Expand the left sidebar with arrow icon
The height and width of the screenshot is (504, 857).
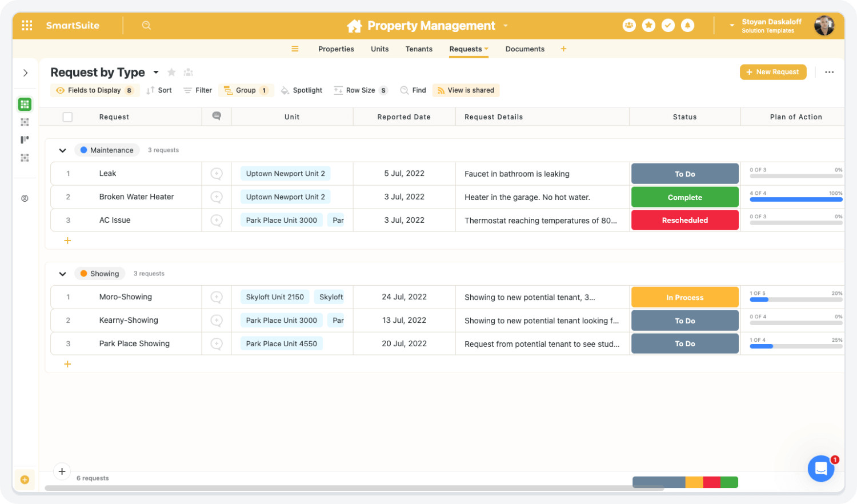(25, 73)
